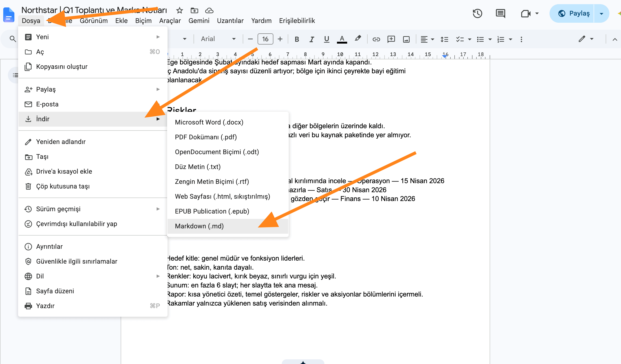Choose Yazdır from the menu
Viewport: 621px width, 364px height.
[x=93, y=306]
